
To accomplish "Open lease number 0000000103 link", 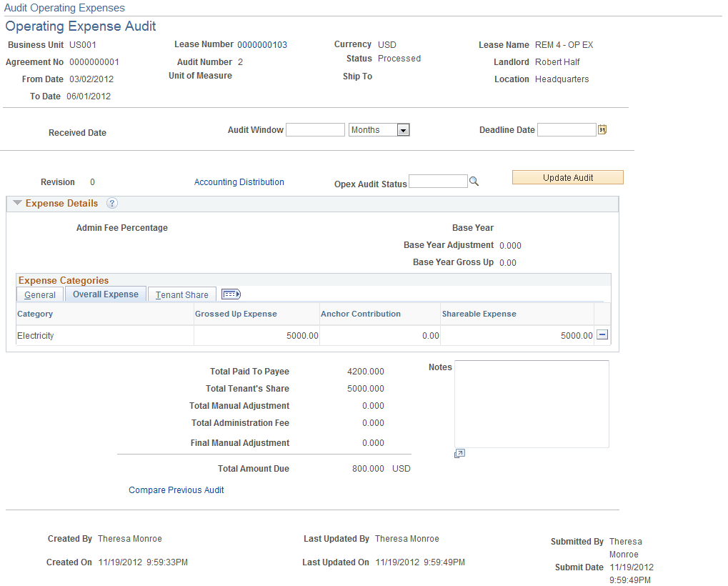I will tap(262, 44).
